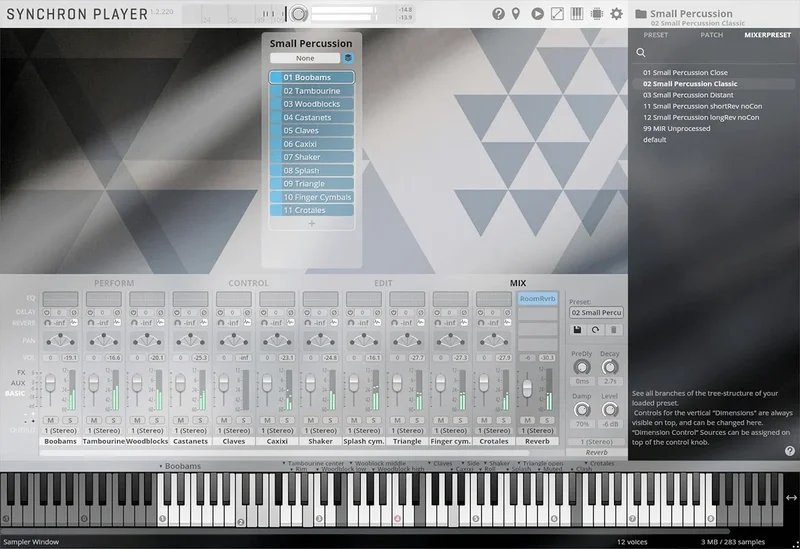Open the help question mark icon
Screen dimensions: 800x549
point(498,14)
